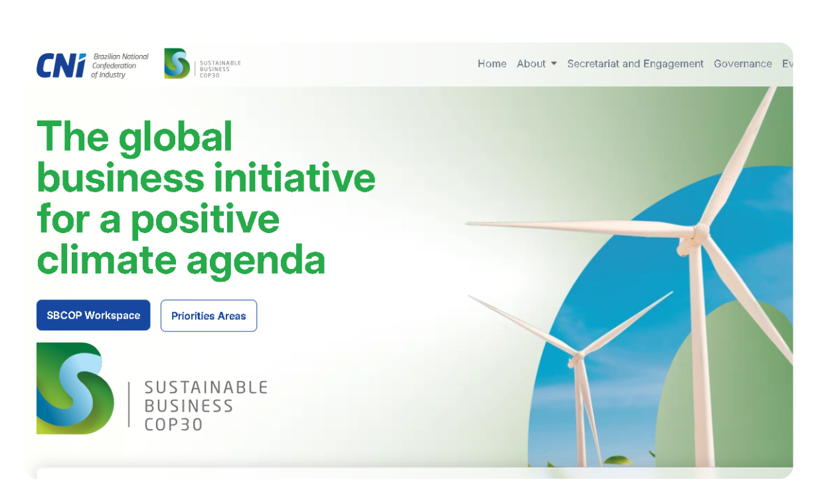
Task: Click the small 'Sustainable Business COP30' header text
Action: [220, 68]
